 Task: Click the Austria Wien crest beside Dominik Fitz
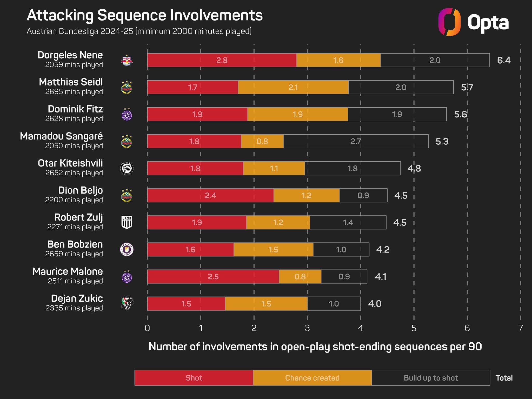click(x=127, y=114)
